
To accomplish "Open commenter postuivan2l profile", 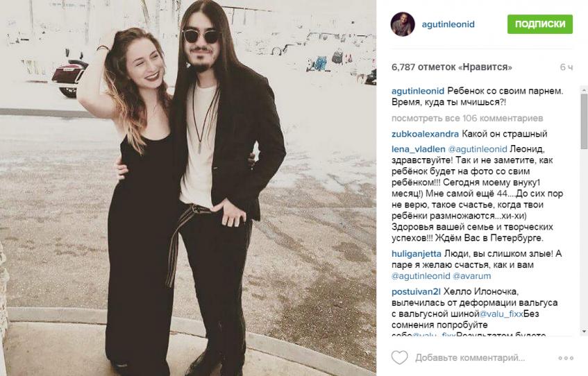I will pyautogui.click(x=416, y=291).
